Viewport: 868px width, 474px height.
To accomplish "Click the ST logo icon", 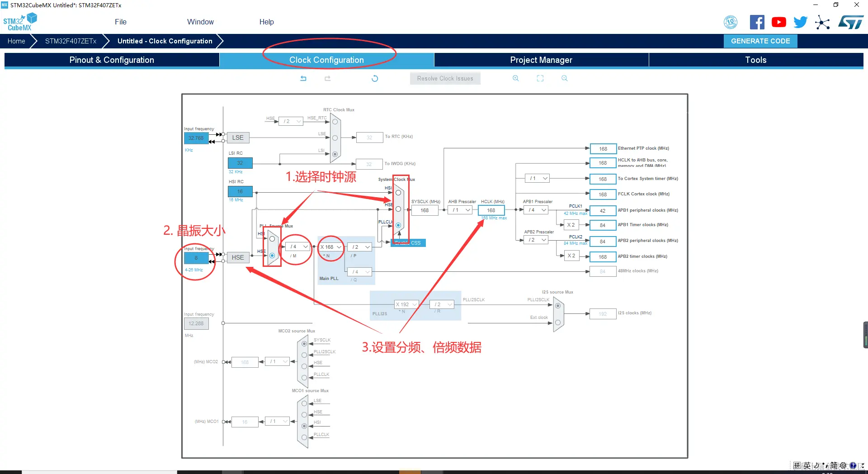I will pos(851,22).
